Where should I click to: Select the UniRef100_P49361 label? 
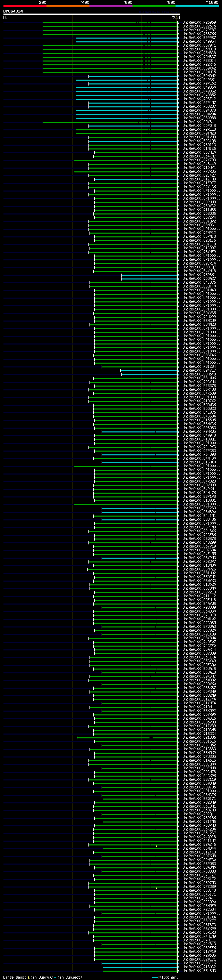(x=199, y=80)
